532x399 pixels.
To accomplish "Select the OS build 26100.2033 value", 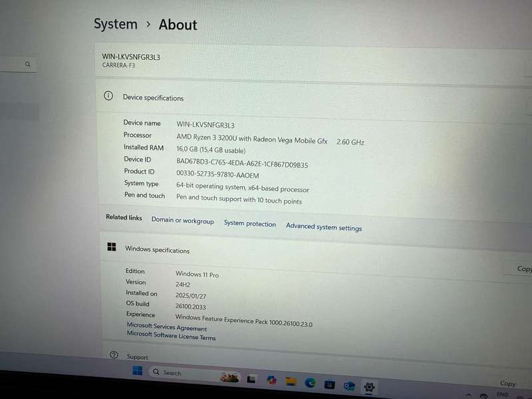I will [x=190, y=307].
